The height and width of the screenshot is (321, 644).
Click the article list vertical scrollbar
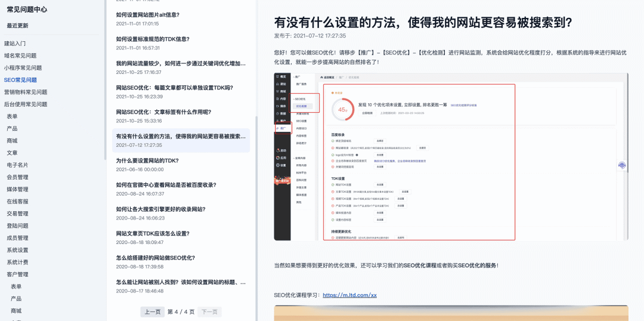[256, 218]
